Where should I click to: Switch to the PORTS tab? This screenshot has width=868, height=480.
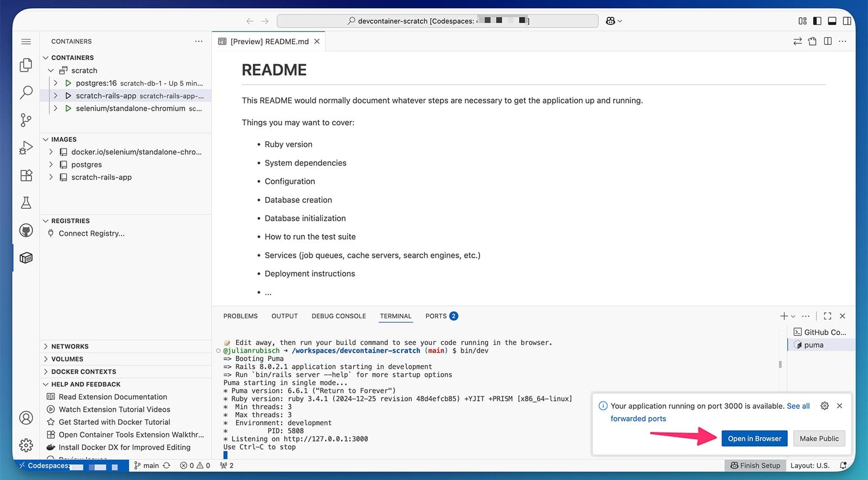click(x=436, y=316)
